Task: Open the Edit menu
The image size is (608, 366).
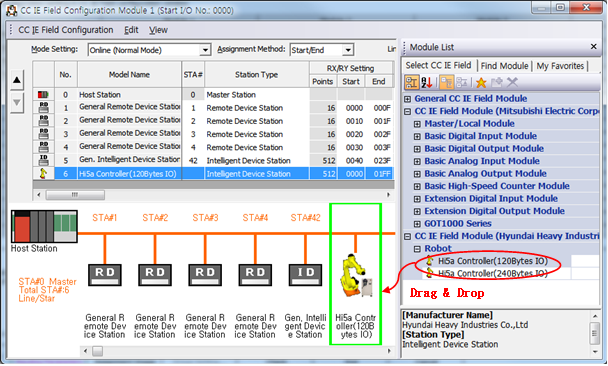Action: (x=131, y=30)
